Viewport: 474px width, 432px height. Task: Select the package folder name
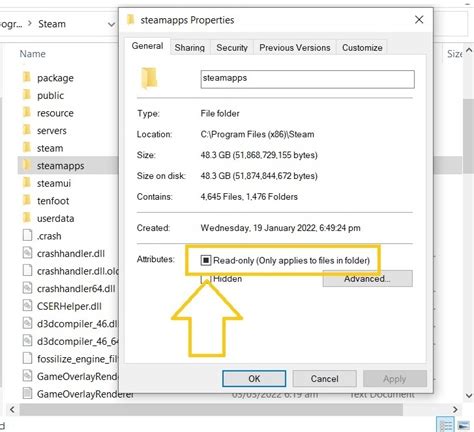55,78
